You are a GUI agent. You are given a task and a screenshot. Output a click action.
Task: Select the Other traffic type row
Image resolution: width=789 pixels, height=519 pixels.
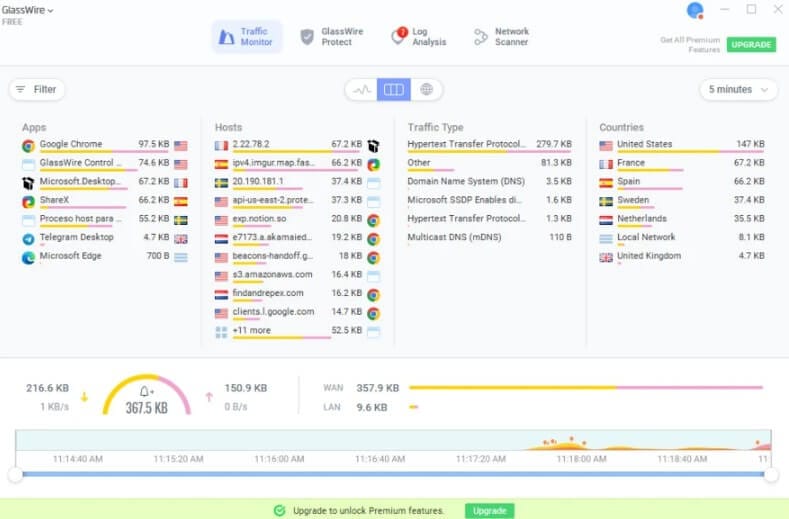point(490,164)
